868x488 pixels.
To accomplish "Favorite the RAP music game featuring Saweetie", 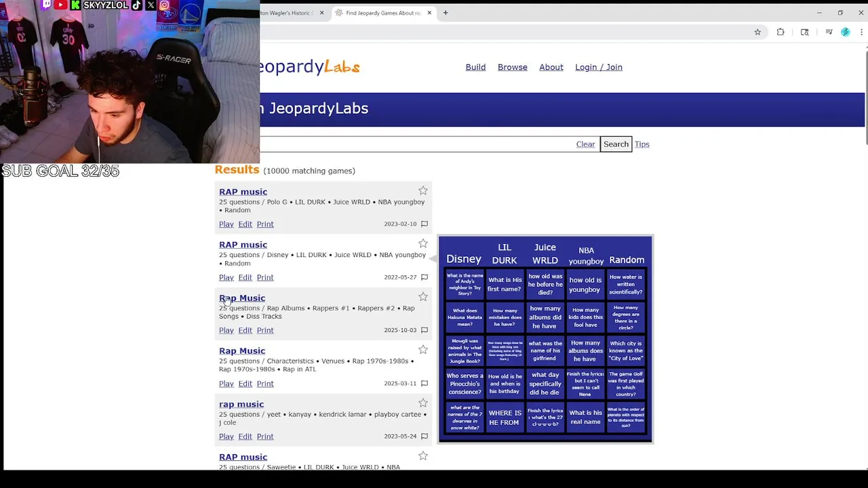I will pyautogui.click(x=423, y=456).
